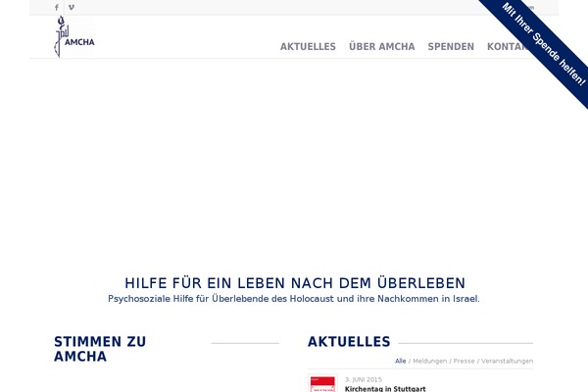The height and width of the screenshot is (392, 588).
Task: Filter news by Meldungen
Action: pos(430,361)
